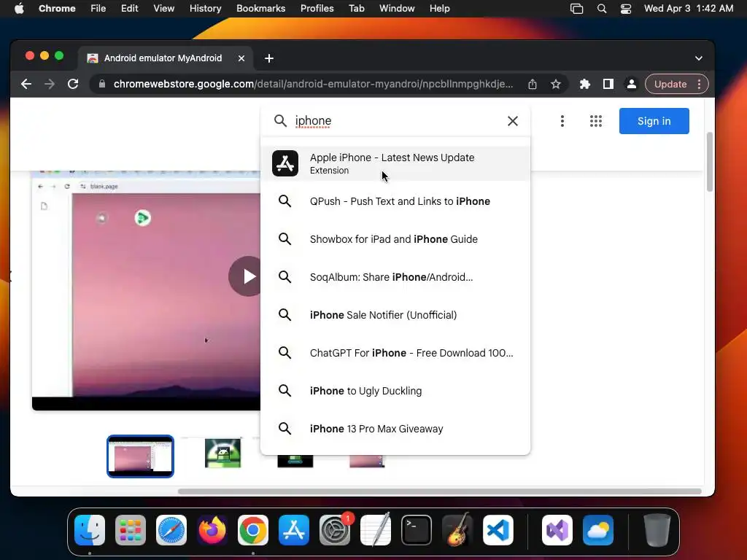Select the first screenshot thumbnail with blue border
This screenshot has height=560, width=747.
coord(141,456)
